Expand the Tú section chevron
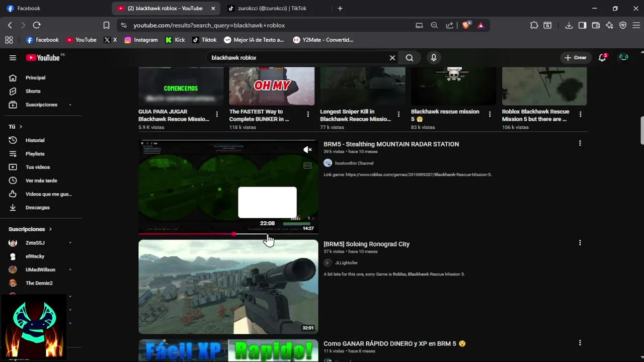Screen dimensions: 644x362 (21, 127)
